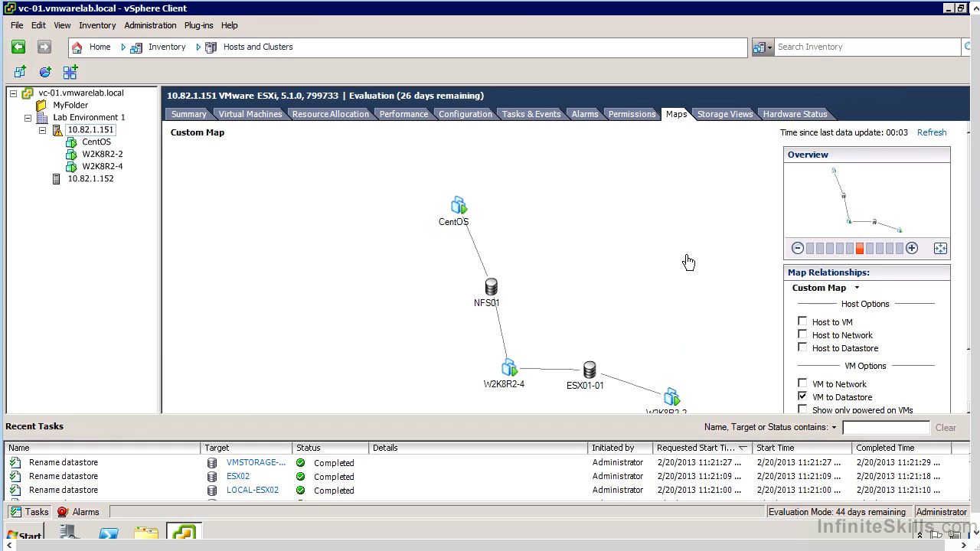Click the third toolbar icon with grid squares
Image resolution: width=980 pixels, height=551 pixels.
pyautogui.click(x=70, y=72)
